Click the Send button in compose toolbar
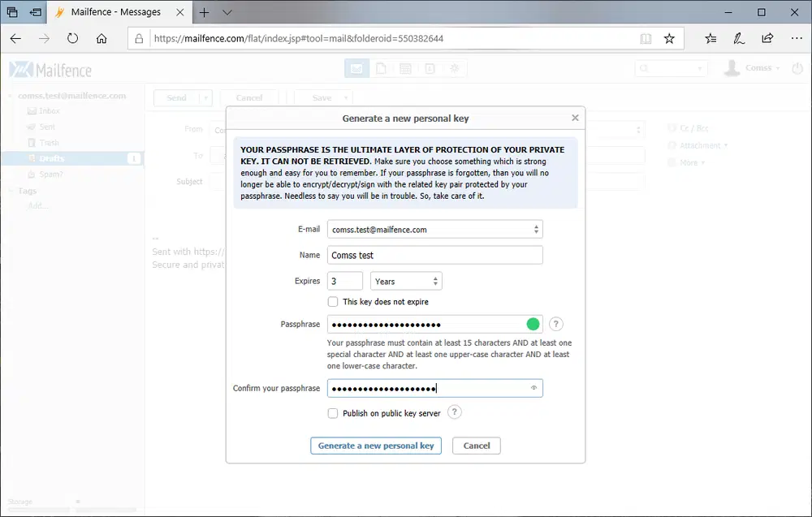Screen dimensions: 812x517 [x=176, y=98]
